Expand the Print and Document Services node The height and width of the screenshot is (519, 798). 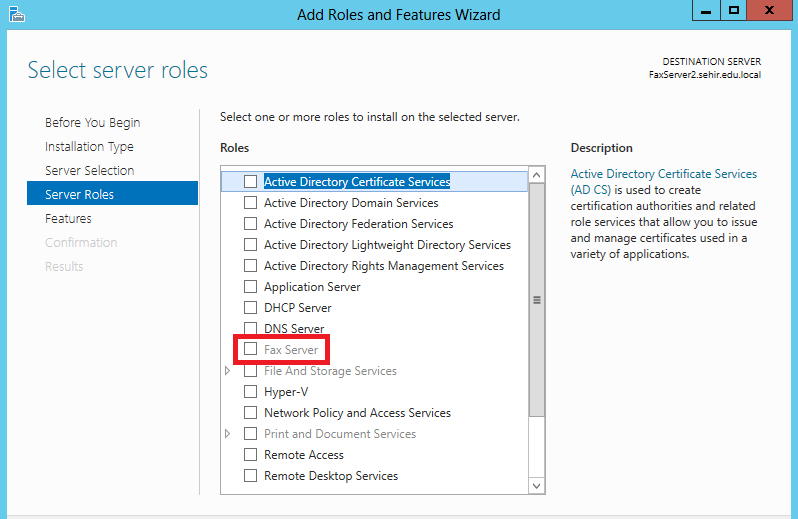(228, 434)
